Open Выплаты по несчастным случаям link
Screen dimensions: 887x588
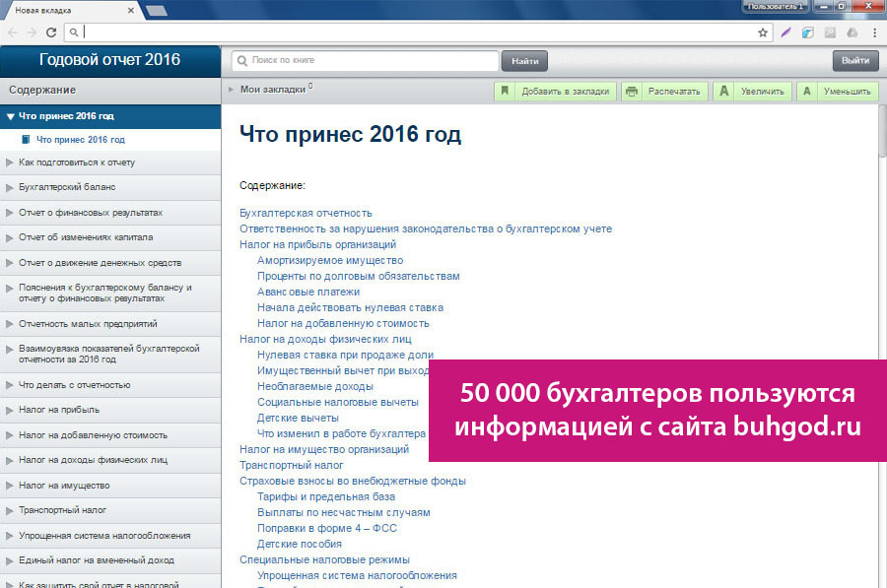343,513
